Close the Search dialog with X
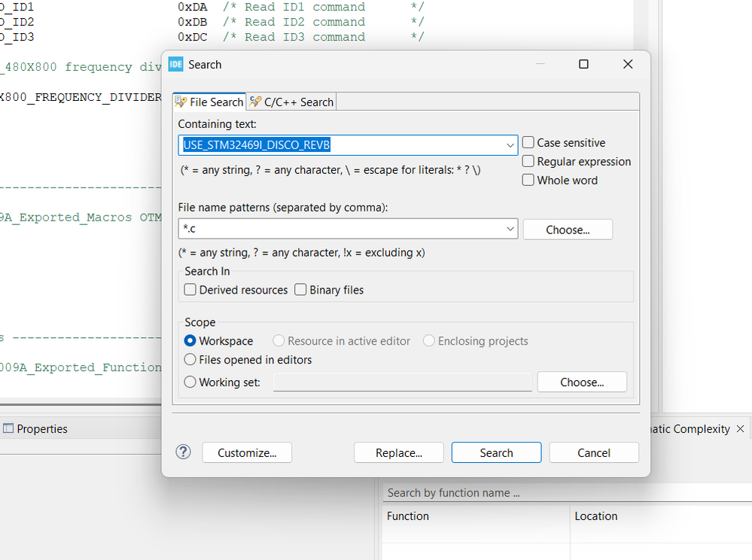The height and width of the screenshot is (560, 752). pos(628,64)
